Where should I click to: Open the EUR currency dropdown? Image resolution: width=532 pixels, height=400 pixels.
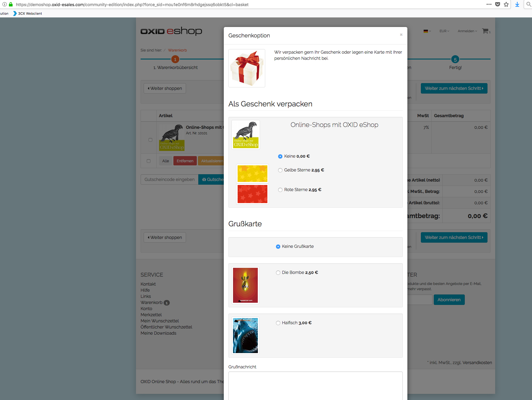point(444,31)
